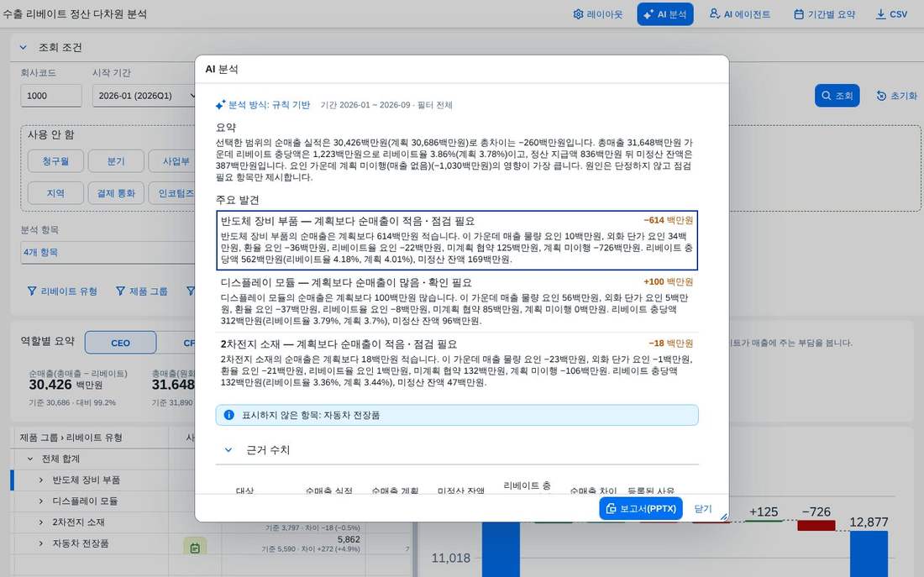
Task: Click the AI 분석 toolbar button
Action: tap(664, 14)
